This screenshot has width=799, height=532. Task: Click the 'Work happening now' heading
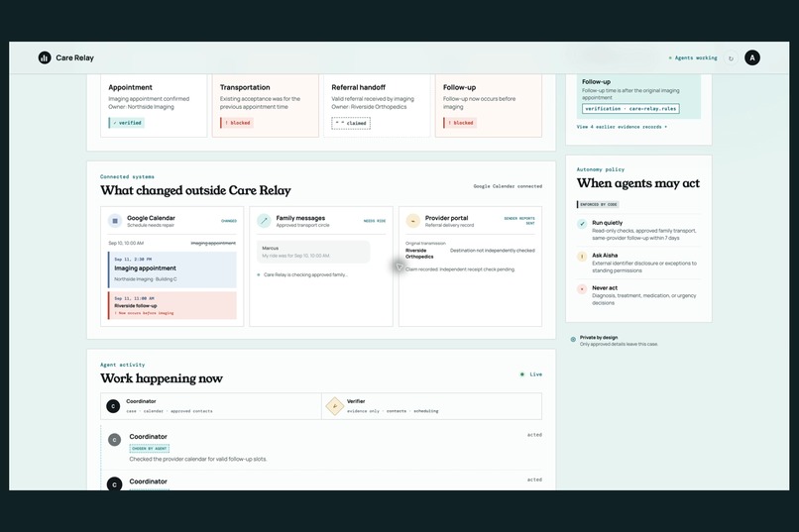click(x=162, y=378)
